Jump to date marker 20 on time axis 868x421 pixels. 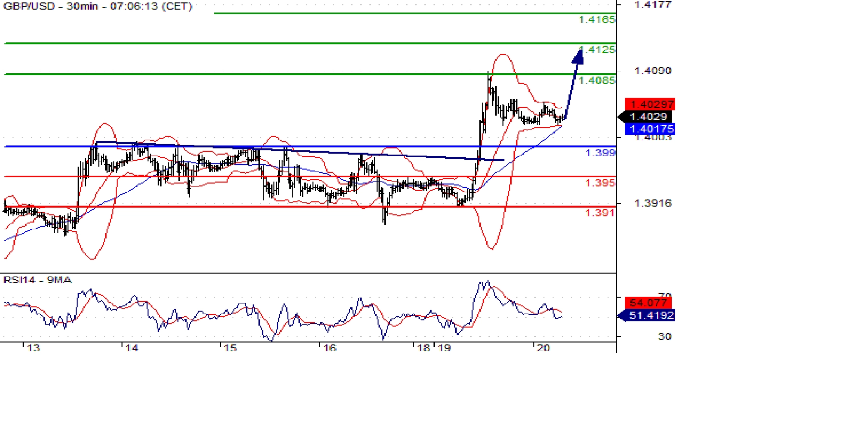point(543,348)
